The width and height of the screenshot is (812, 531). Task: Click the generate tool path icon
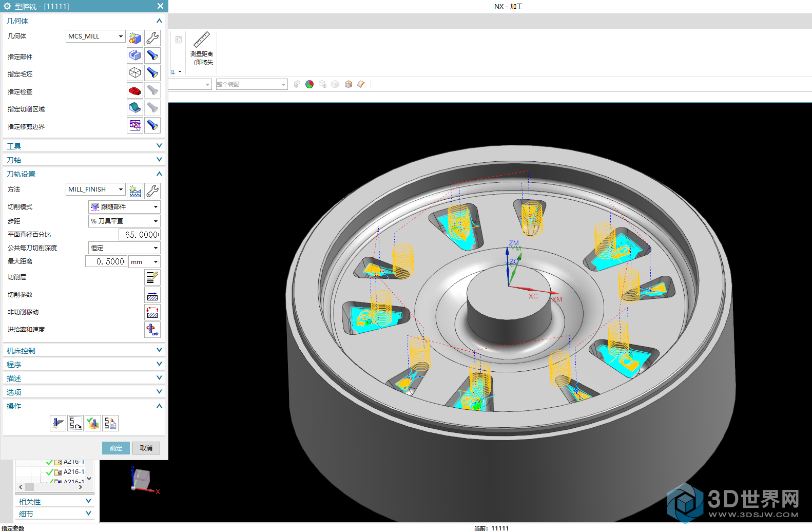(x=58, y=423)
